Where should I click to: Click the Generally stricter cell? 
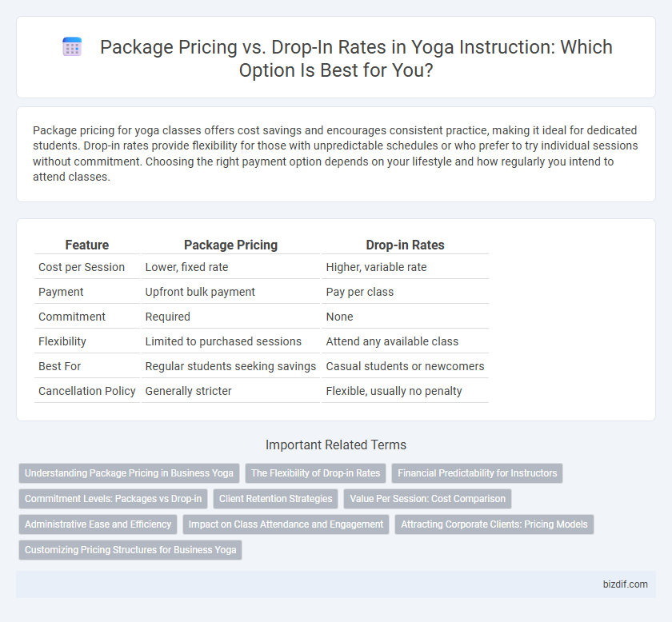point(230,391)
